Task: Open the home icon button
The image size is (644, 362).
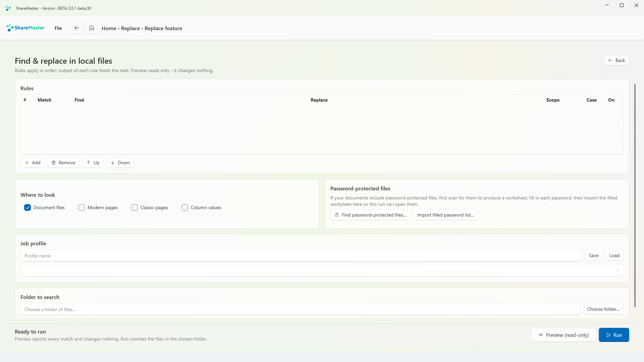Action: click(92, 28)
